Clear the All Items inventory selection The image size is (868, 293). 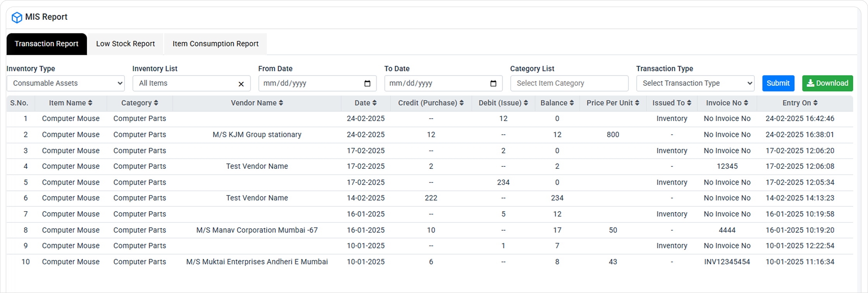click(x=241, y=84)
